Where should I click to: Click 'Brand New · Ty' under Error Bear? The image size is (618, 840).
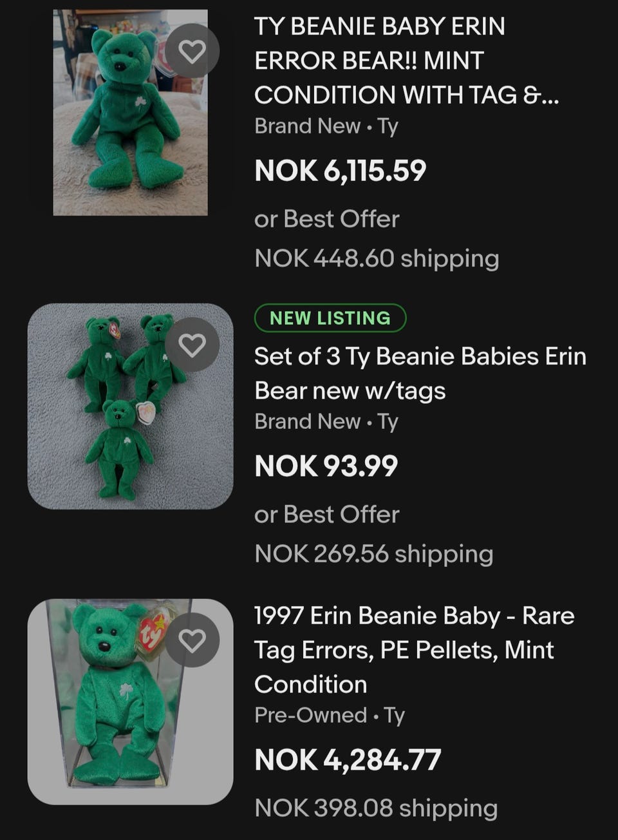326,126
